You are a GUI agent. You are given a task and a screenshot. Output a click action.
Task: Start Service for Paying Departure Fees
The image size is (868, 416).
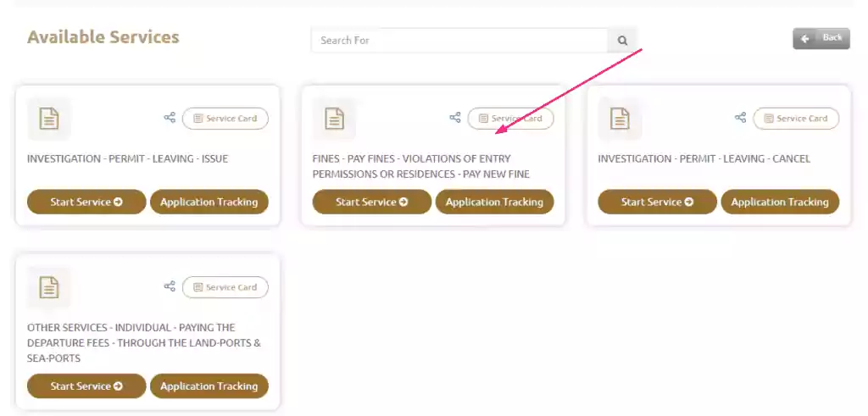pos(86,386)
